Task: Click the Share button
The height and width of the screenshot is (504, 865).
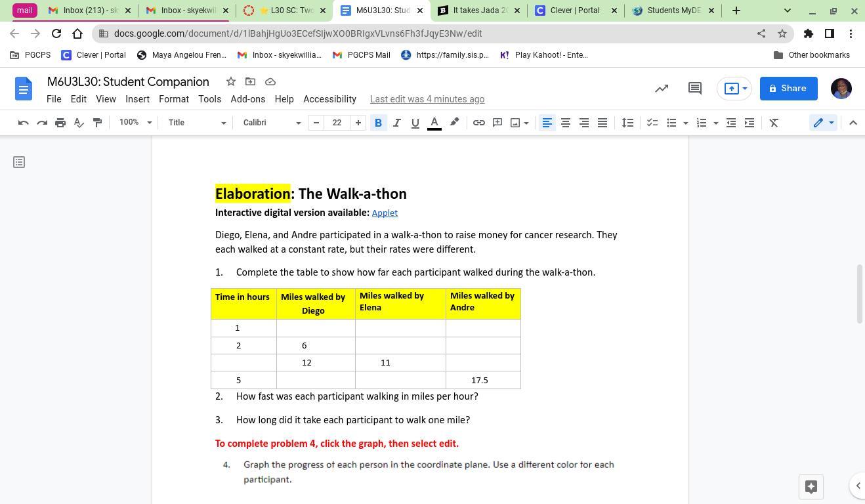Action: pos(788,89)
